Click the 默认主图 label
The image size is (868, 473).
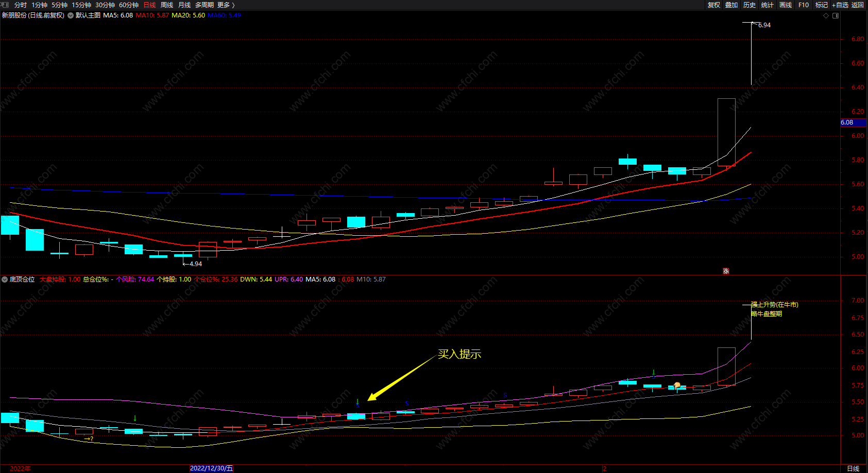point(88,15)
